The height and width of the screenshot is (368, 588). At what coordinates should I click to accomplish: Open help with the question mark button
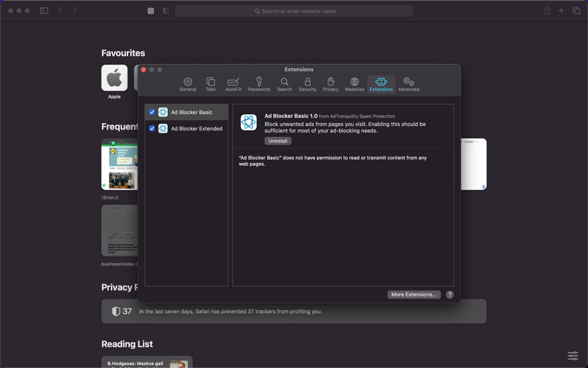click(x=449, y=295)
